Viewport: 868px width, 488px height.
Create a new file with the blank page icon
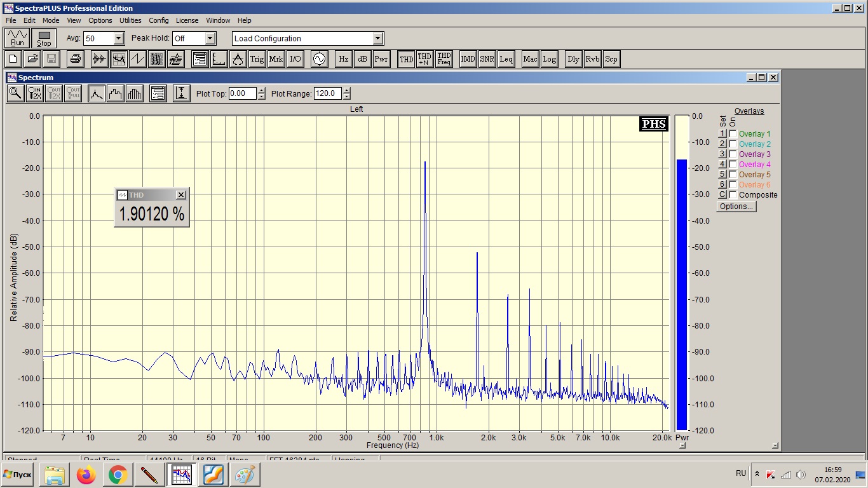coord(13,59)
